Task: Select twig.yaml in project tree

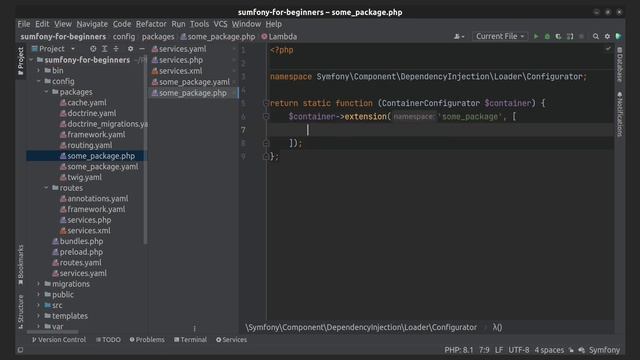Action: 81,177
